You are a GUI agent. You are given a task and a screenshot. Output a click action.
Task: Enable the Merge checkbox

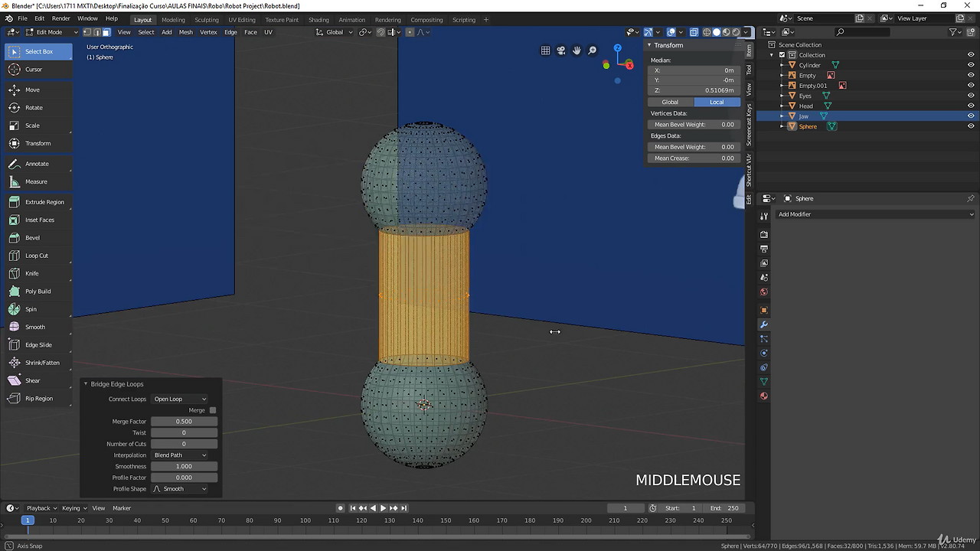click(x=213, y=410)
